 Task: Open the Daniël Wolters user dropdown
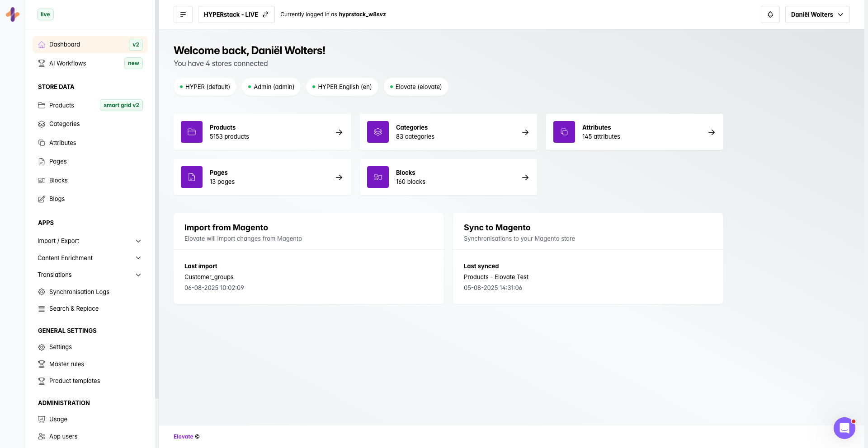click(817, 14)
